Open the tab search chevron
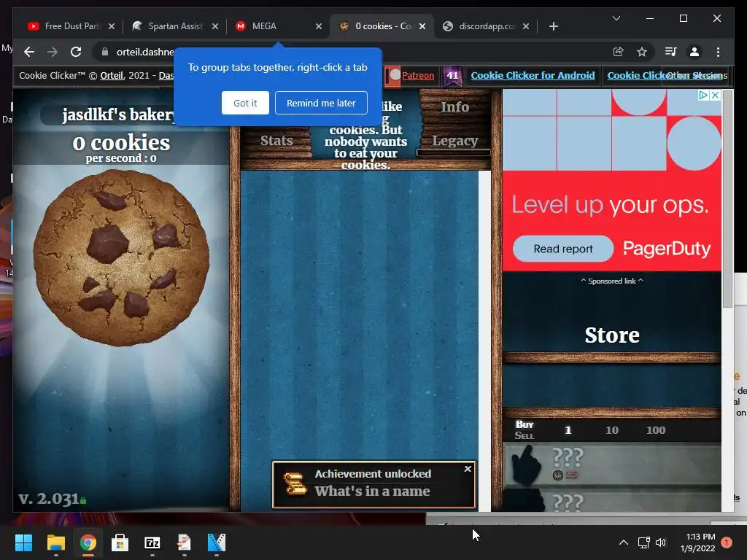The height and width of the screenshot is (560, 747). tap(616, 18)
